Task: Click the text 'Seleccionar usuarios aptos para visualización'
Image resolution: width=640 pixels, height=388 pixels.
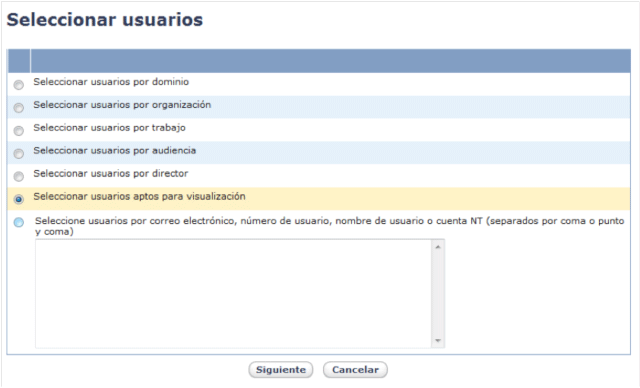Action: point(140,197)
